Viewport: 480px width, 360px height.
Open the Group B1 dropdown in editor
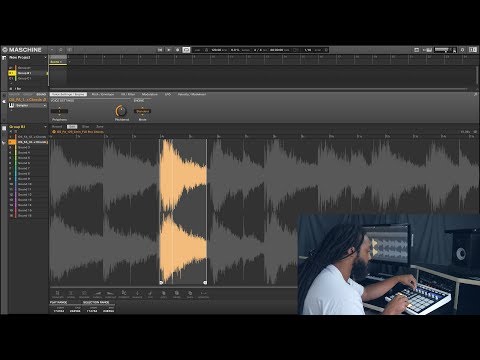click(x=45, y=127)
